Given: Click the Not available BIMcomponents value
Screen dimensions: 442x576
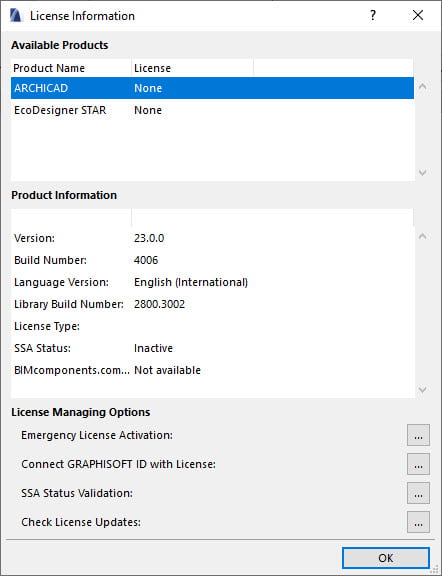Looking at the screenshot, I should pyautogui.click(x=168, y=370).
